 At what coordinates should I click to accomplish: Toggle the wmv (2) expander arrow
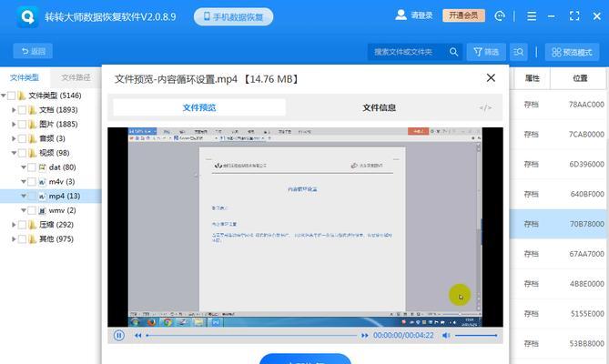click(x=24, y=210)
